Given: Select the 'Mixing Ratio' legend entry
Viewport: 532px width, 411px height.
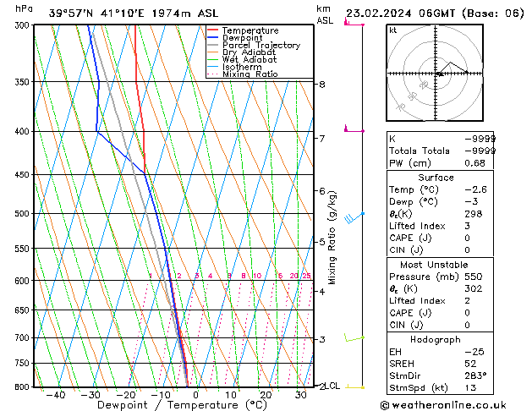Looking at the screenshot, I should click(x=250, y=74).
